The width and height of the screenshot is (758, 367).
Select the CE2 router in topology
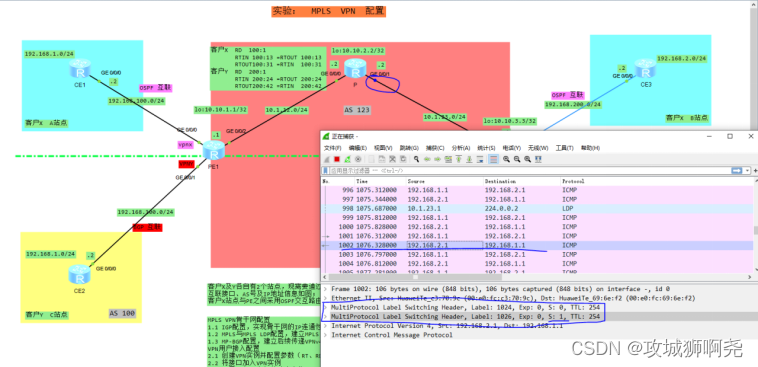(79, 275)
